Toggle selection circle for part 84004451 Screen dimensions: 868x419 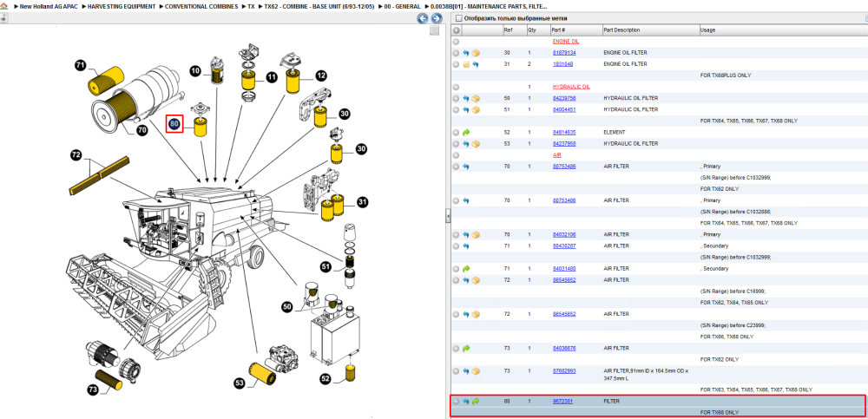tap(457, 109)
